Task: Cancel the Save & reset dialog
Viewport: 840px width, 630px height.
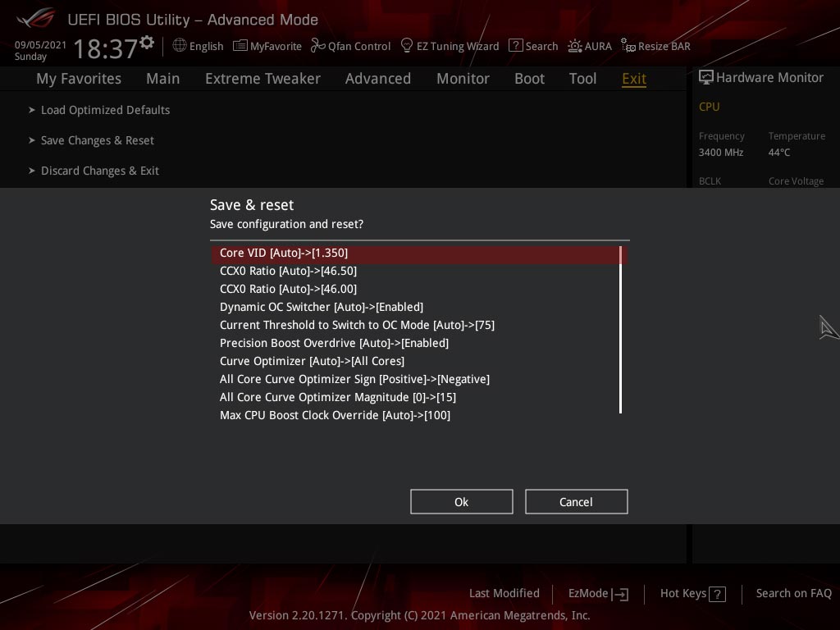Action: 576,502
